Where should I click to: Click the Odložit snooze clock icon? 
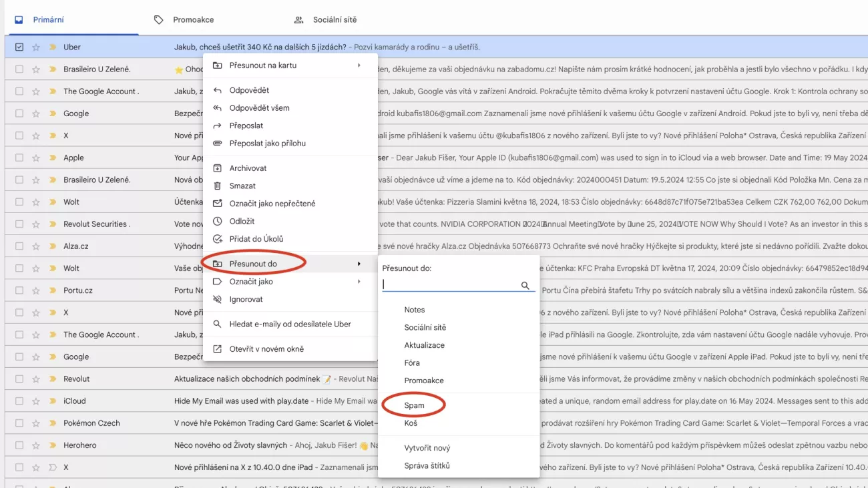[217, 222]
